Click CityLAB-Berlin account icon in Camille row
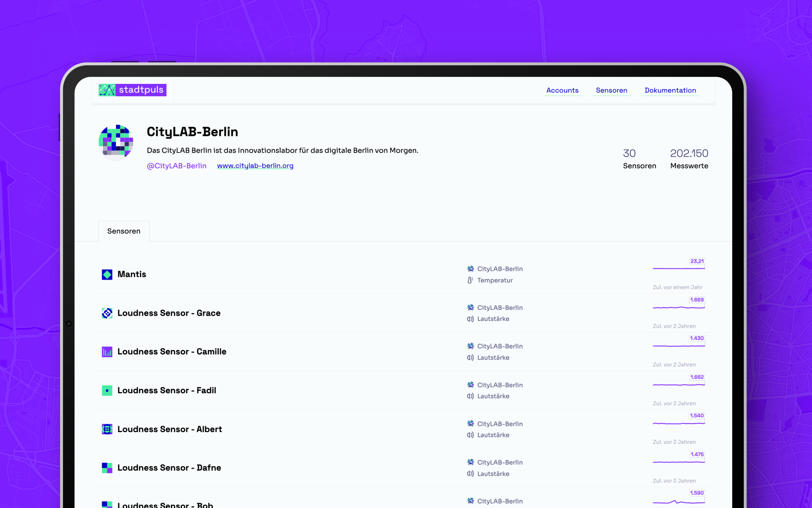 click(470, 346)
